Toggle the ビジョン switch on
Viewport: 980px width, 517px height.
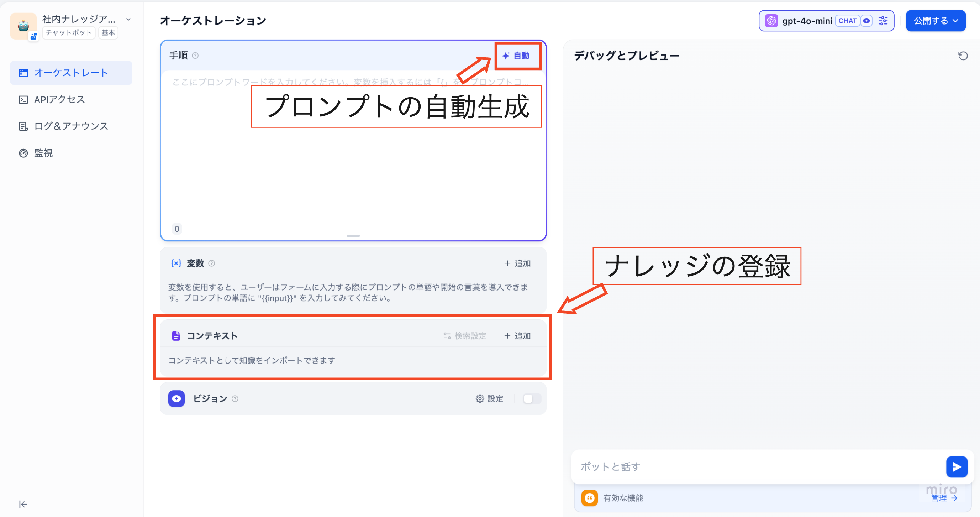coord(532,398)
